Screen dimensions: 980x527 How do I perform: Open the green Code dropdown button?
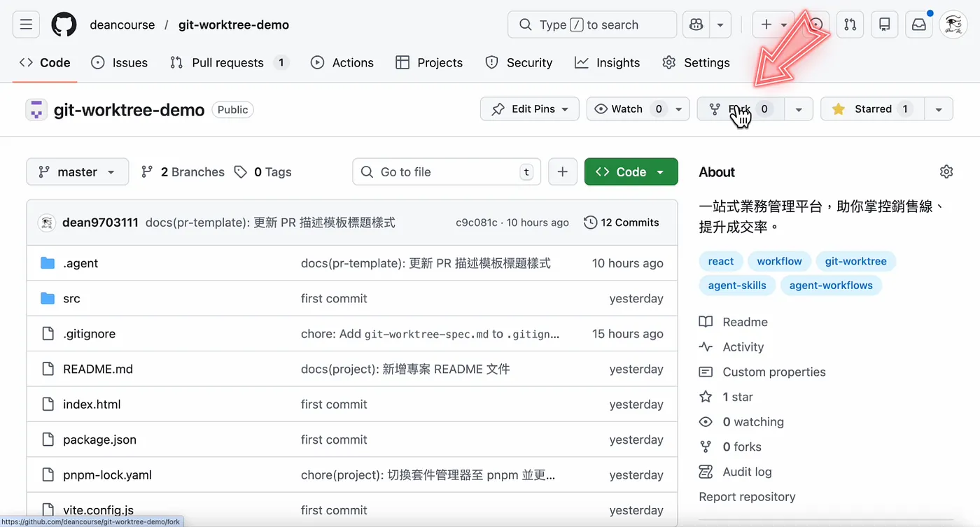pyautogui.click(x=631, y=171)
